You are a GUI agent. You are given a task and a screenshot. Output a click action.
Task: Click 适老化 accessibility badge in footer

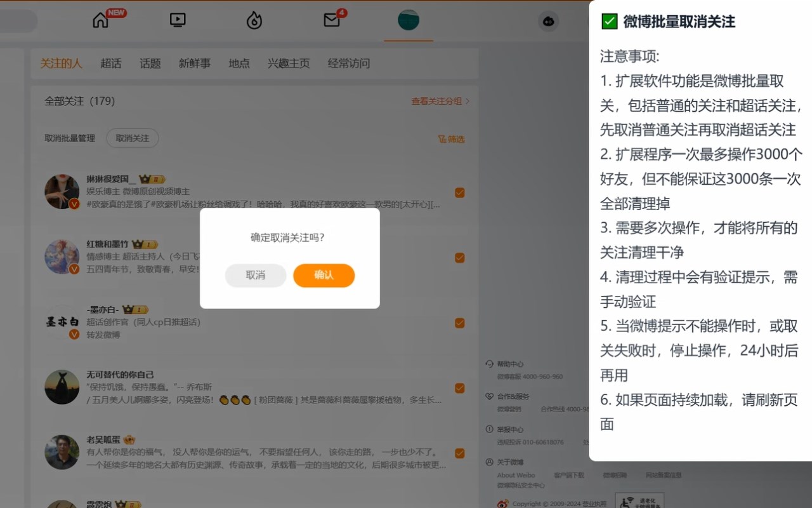pyautogui.click(x=639, y=500)
